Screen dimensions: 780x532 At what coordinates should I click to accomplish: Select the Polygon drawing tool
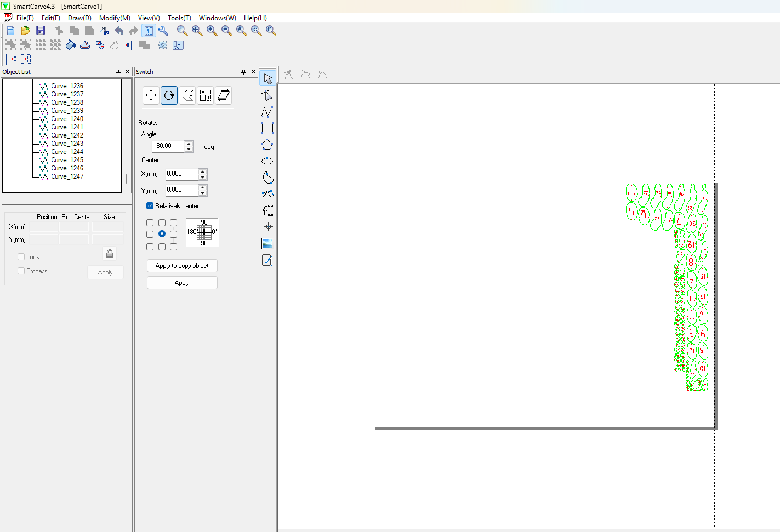coord(267,145)
